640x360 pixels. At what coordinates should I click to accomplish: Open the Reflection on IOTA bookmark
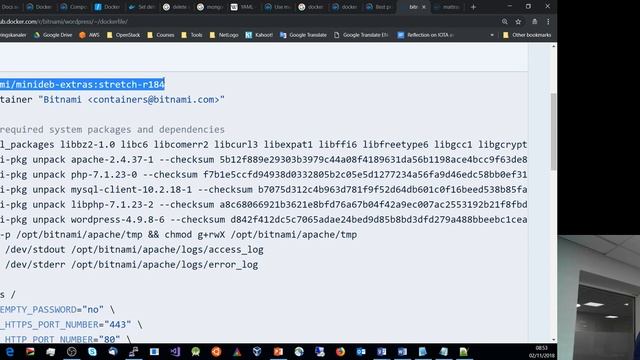click(x=426, y=35)
